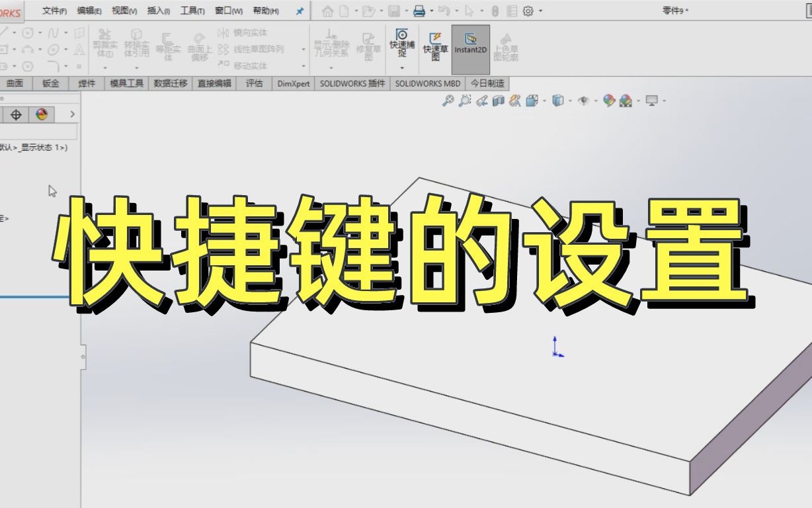Toggle the menu bar pushpin
The height and width of the screenshot is (508, 812).
pos(299,11)
